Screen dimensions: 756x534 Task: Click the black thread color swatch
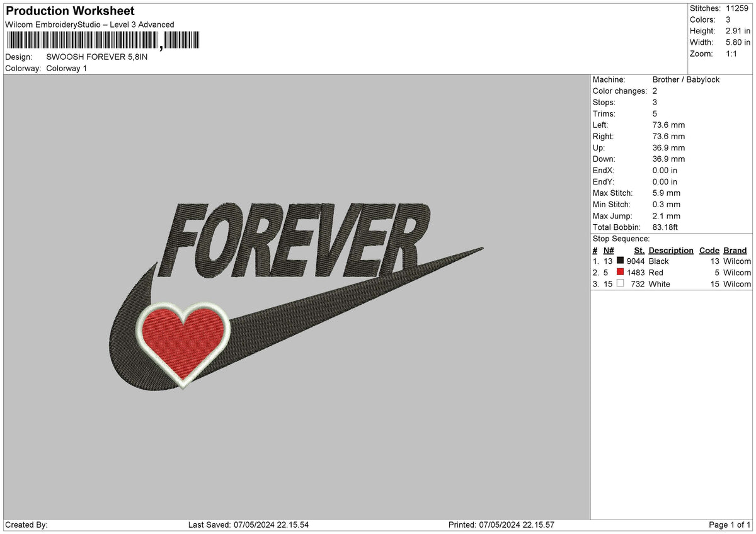click(621, 261)
